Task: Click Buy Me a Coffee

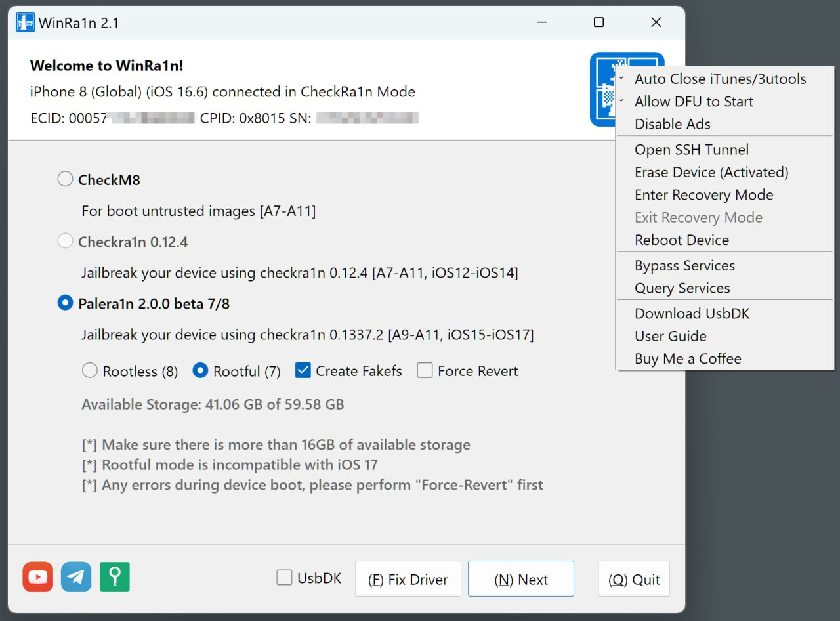Action: tap(688, 358)
